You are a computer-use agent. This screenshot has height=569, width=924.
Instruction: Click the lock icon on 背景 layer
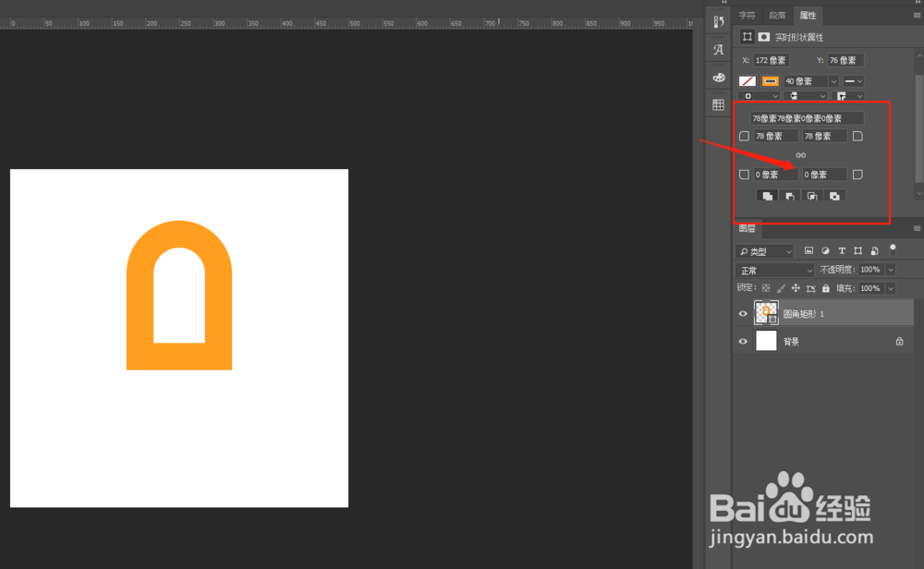coord(900,342)
